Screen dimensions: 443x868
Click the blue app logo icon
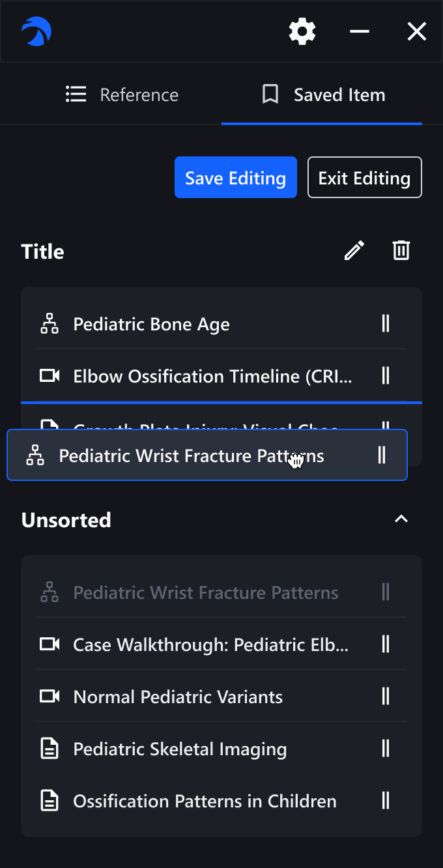[36, 31]
